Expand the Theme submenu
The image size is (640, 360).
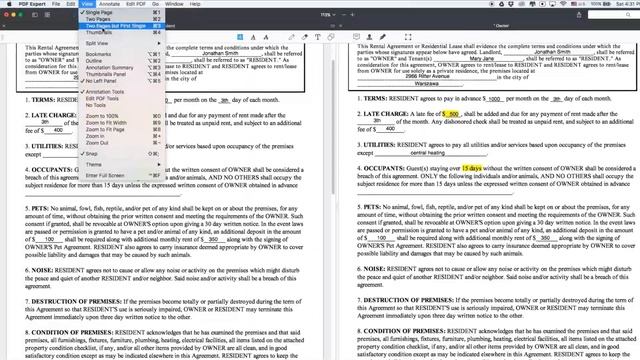(x=122, y=164)
